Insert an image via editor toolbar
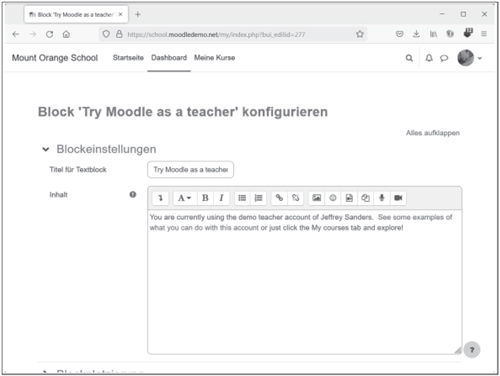Screen dimensions: 500x376 [317, 198]
